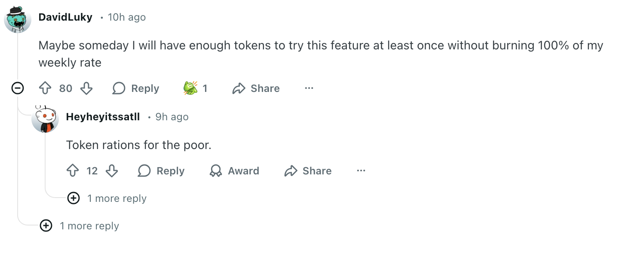Reply to Heyheyitssatll's comment
Image resolution: width=644 pixels, height=256 pixels.
[161, 171]
